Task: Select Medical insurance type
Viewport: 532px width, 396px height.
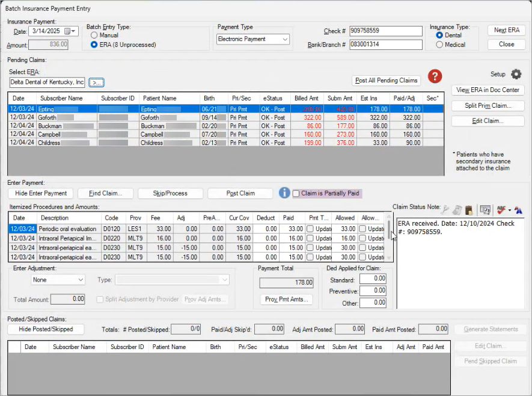Action: pos(439,45)
